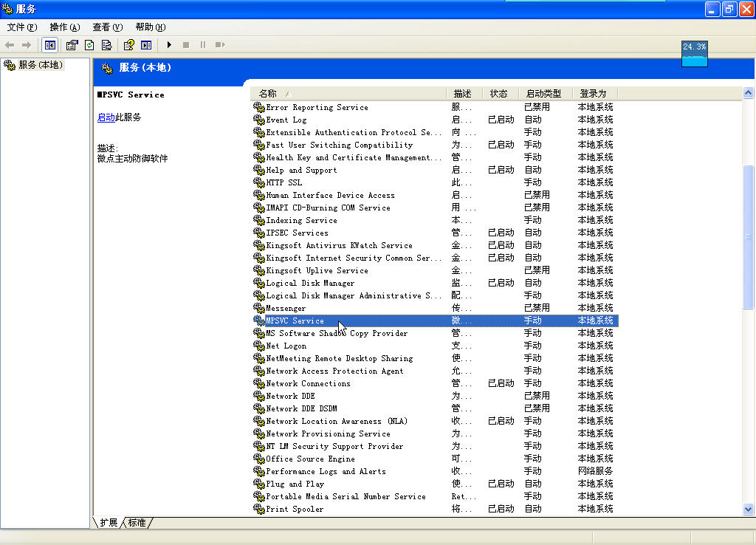The height and width of the screenshot is (545, 756).
Task: Select Network Provisioning Service
Action: pyautogui.click(x=434, y=433)
